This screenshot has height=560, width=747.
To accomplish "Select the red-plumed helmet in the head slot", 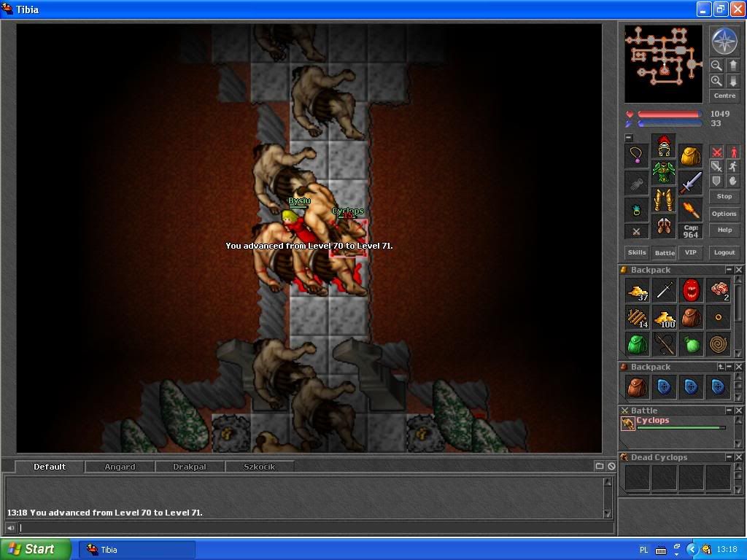I will 664,146.
